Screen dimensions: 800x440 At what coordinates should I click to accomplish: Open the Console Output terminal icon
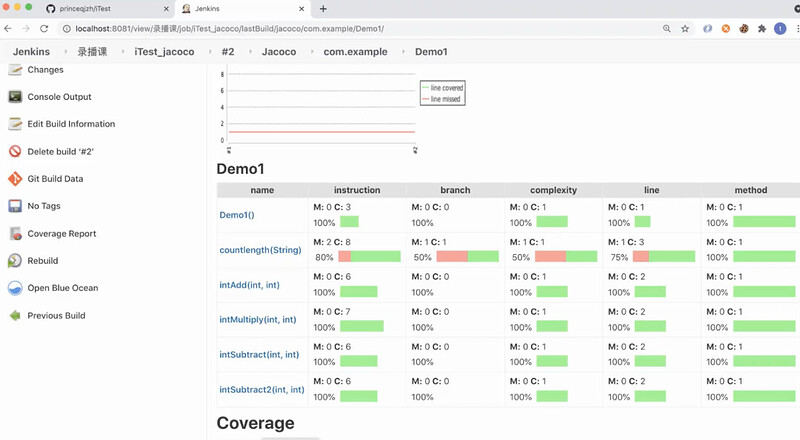coord(15,96)
